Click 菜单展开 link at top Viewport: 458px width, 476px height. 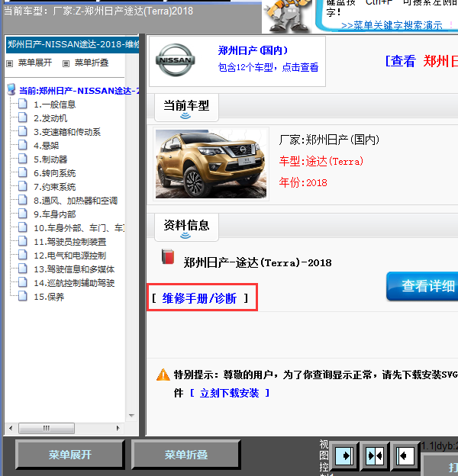tap(35, 63)
